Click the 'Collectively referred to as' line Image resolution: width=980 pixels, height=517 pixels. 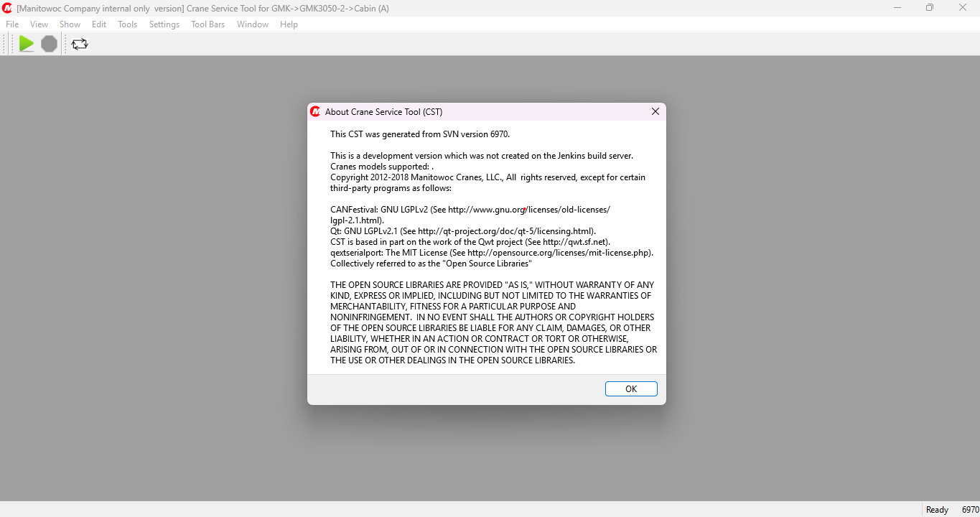coord(431,264)
